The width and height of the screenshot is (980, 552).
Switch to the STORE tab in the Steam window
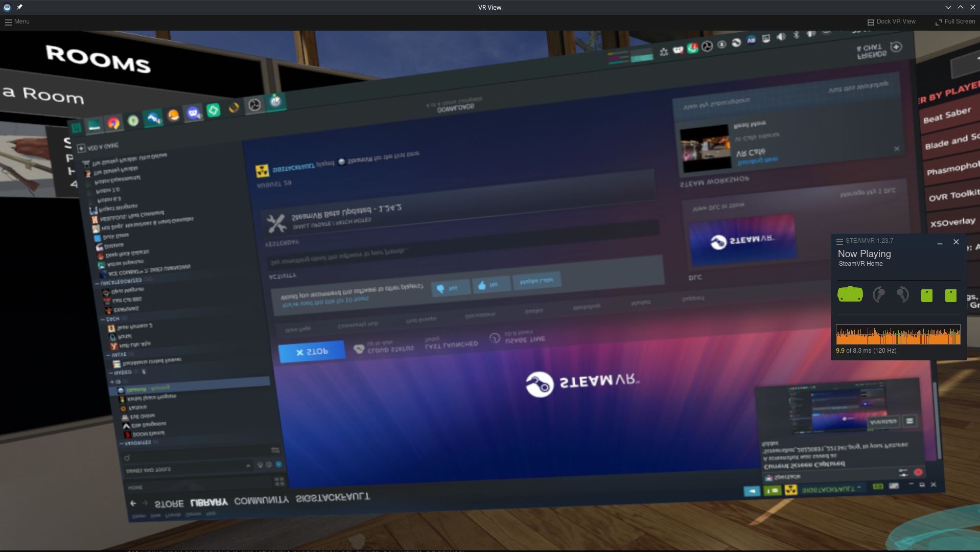169,503
